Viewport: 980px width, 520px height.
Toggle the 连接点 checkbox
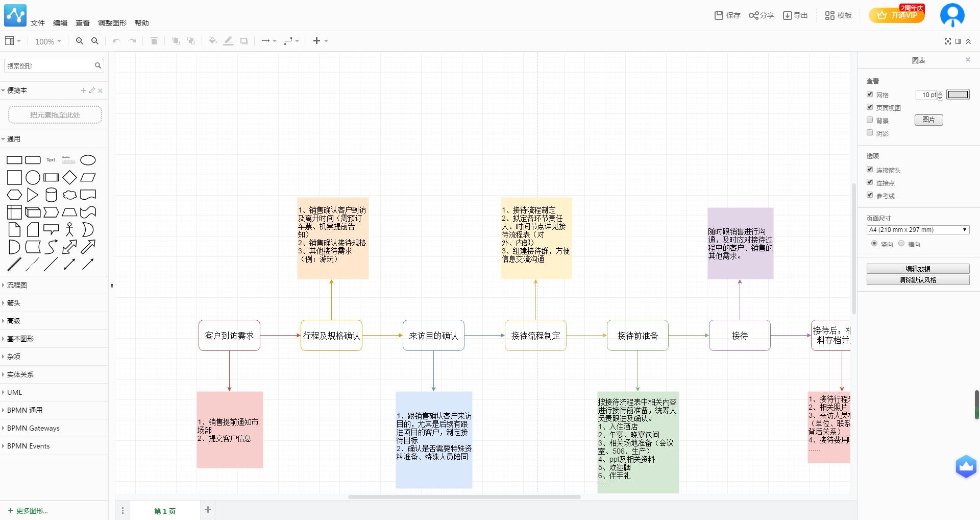point(870,182)
